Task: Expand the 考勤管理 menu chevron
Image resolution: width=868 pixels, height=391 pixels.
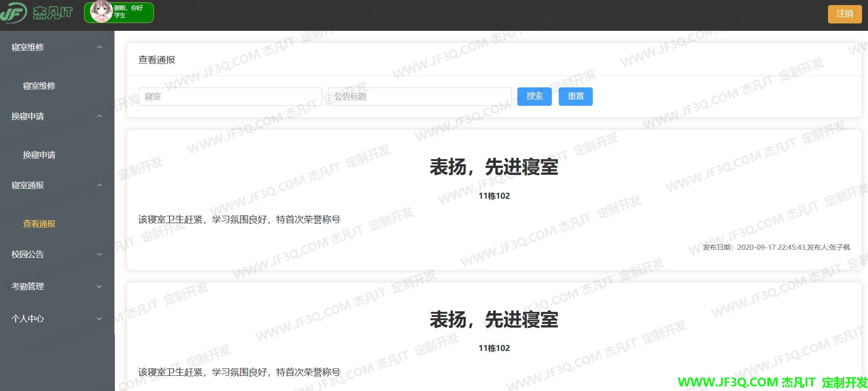Action: pos(99,287)
